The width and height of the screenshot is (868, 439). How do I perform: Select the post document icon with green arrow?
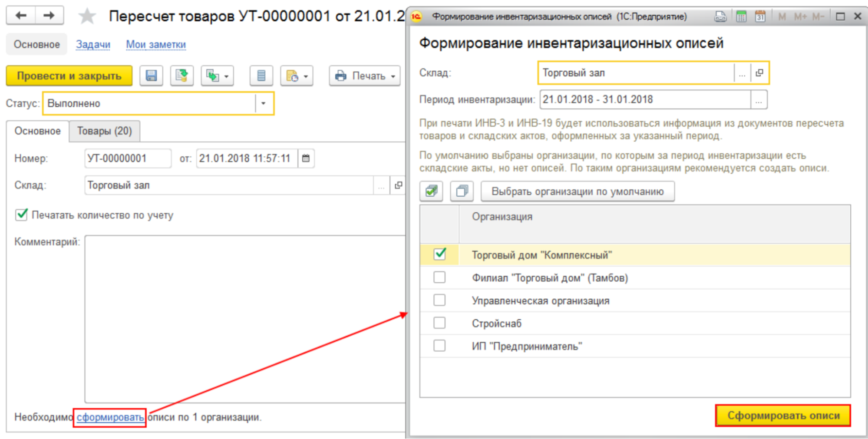pyautogui.click(x=182, y=75)
